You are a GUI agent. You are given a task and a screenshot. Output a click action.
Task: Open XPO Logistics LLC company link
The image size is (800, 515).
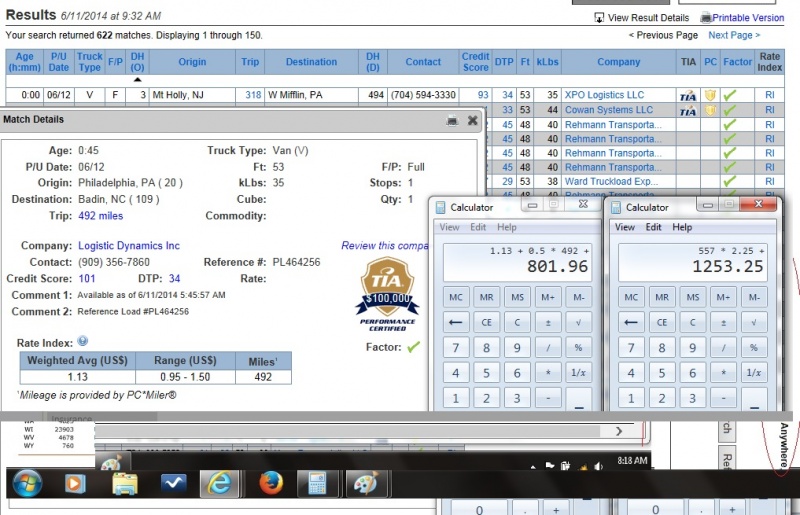pyautogui.click(x=604, y=95)
